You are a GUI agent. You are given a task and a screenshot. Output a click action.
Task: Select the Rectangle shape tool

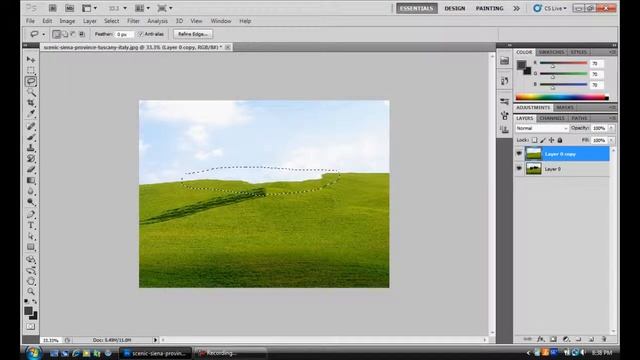tap(31, 247)
